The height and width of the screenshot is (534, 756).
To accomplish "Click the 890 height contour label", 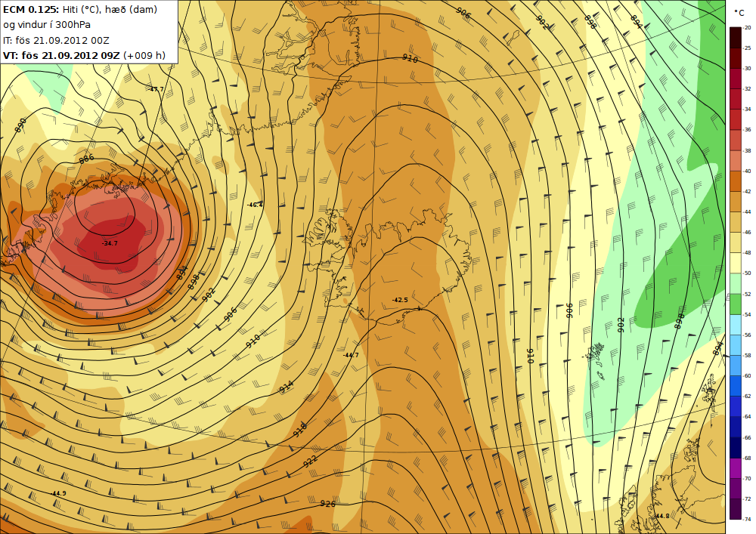I will [20, 125].
